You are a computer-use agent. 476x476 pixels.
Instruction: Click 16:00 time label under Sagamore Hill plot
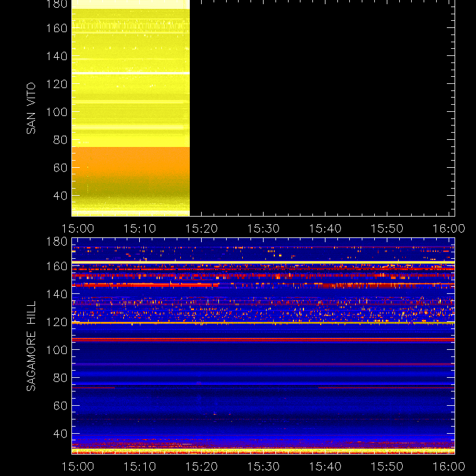pyautogui.click(x=449, y=466)
